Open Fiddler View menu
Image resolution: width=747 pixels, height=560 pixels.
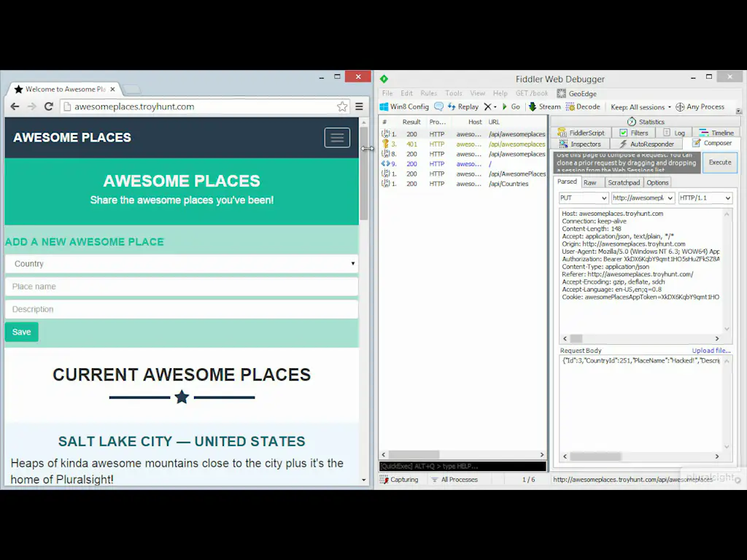(477, 93)
